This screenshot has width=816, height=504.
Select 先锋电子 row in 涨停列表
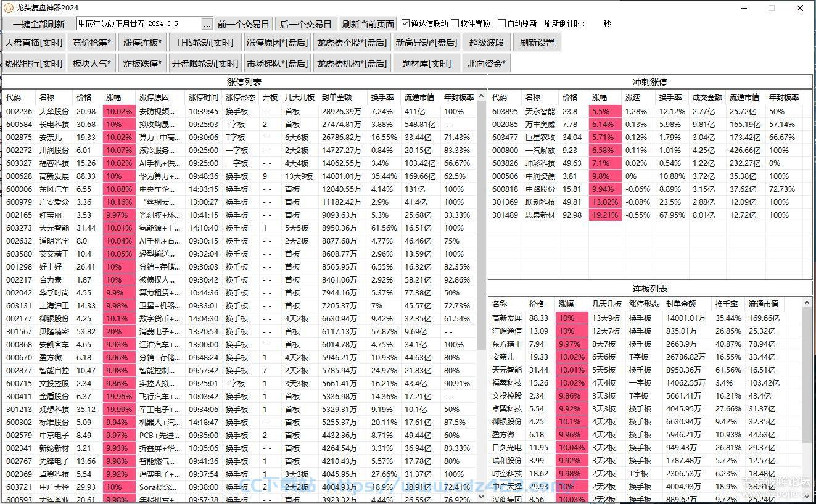(239, 461)
